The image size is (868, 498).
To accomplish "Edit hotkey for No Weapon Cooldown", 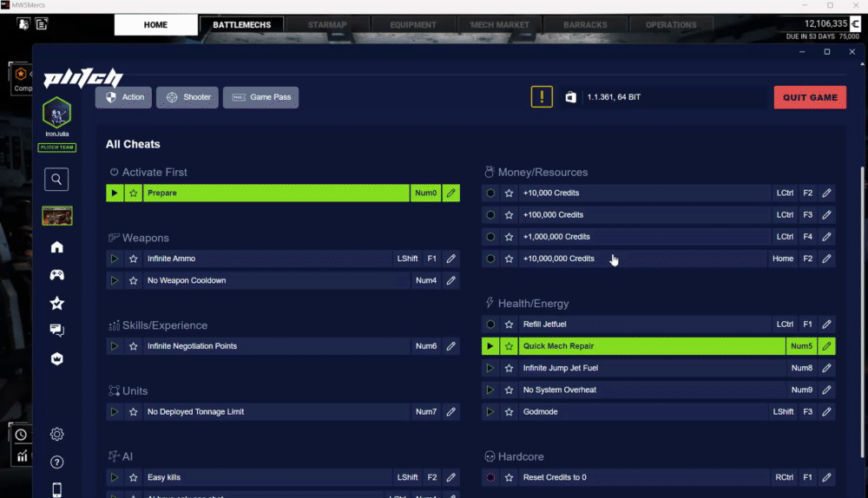I will point(451,280).
